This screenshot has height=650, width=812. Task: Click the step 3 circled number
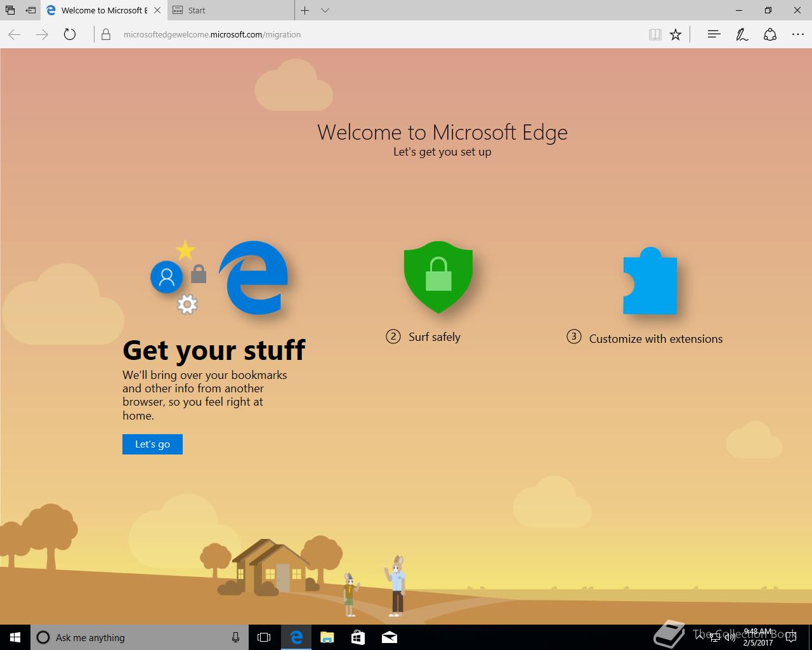(x=574, y=336)
